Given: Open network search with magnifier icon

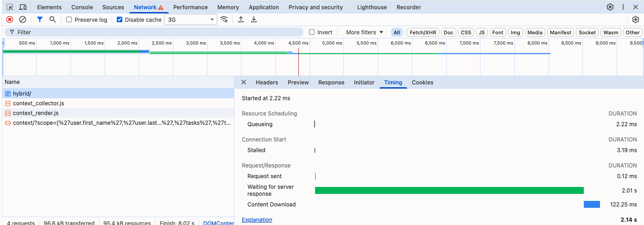Looking at the screenshot, I should 53,19.
